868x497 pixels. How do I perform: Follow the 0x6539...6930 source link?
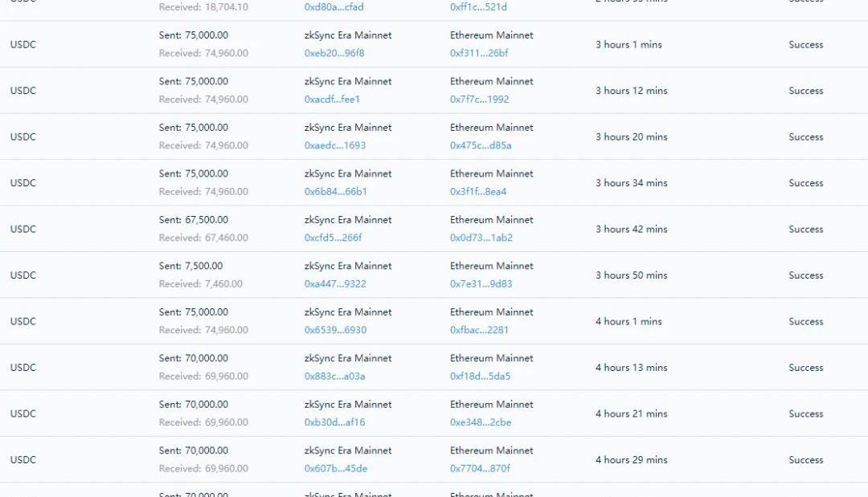[335, 330]
